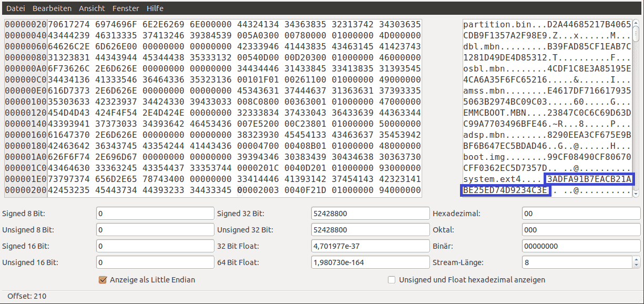Open the Bearbeiten menu
The width and height of the screenshot is (644, 304).
pyautogui.click(x=52, y=8)
